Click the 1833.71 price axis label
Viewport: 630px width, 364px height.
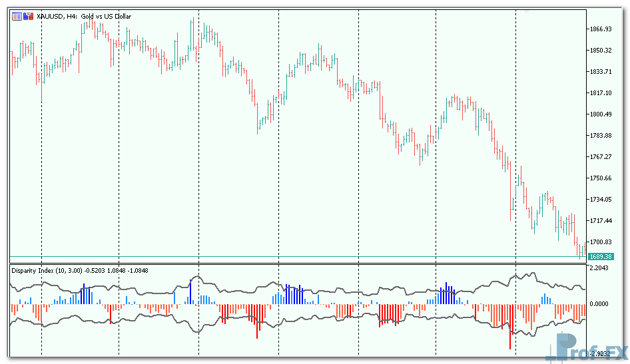tap(600, 72)
